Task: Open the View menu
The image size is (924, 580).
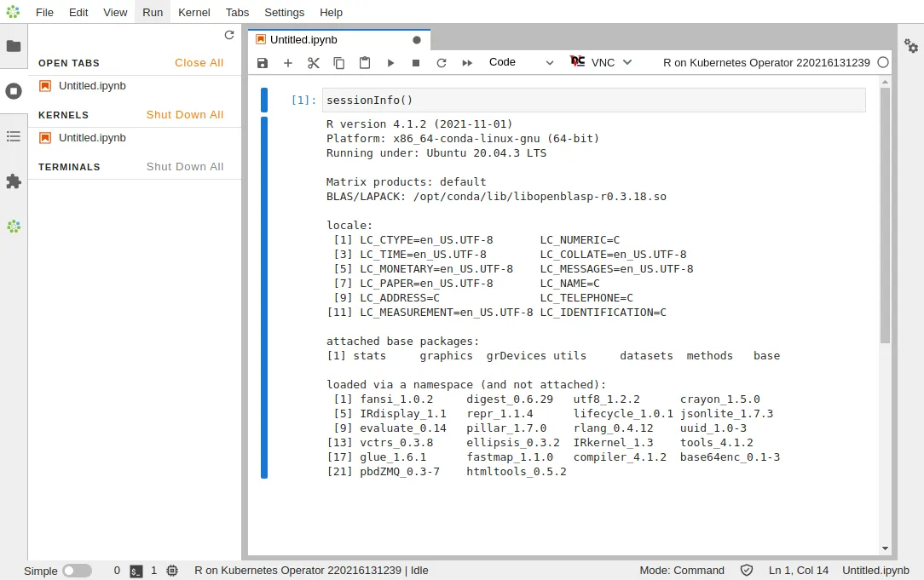Action: pyautogui.click(x=115, y=13)
